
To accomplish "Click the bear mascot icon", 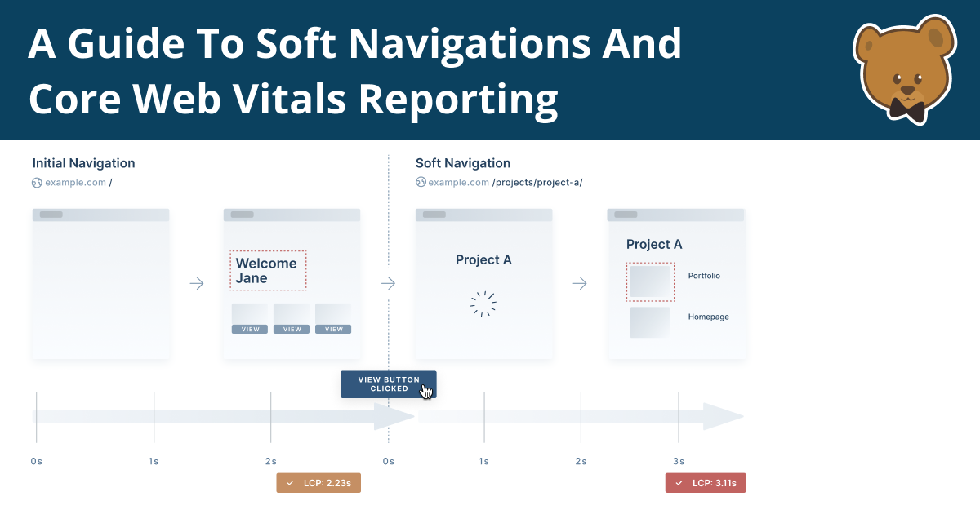I will [904, 69].
